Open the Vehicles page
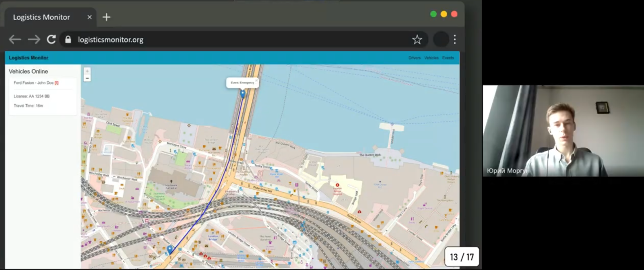This screenshot has height=270, width=644. pyautogui.click(x=431, y=58)
